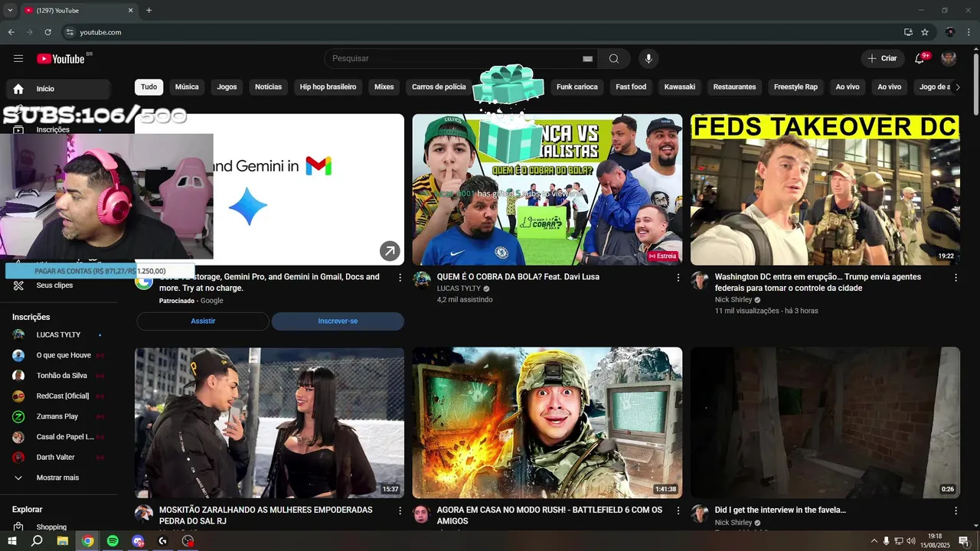Start voice search with the microphone icon
The width and height of the screenshot is (980, 551).
tap(648, 59)
